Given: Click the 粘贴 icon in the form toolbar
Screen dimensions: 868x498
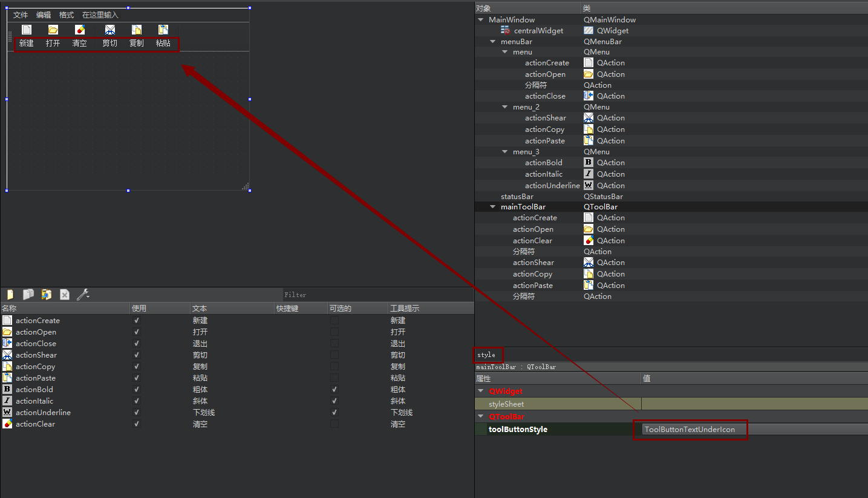Looking at the screenshot, I should [x=163, y=30].
